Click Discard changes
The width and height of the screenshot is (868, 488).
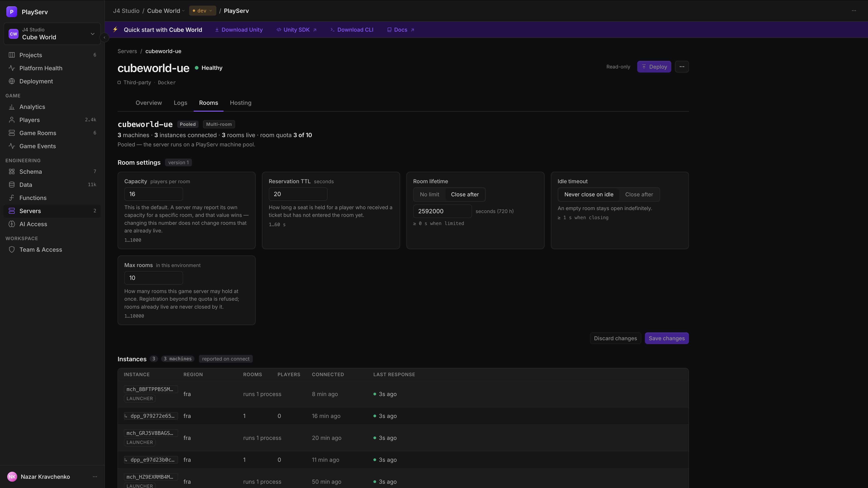(615, 338)
